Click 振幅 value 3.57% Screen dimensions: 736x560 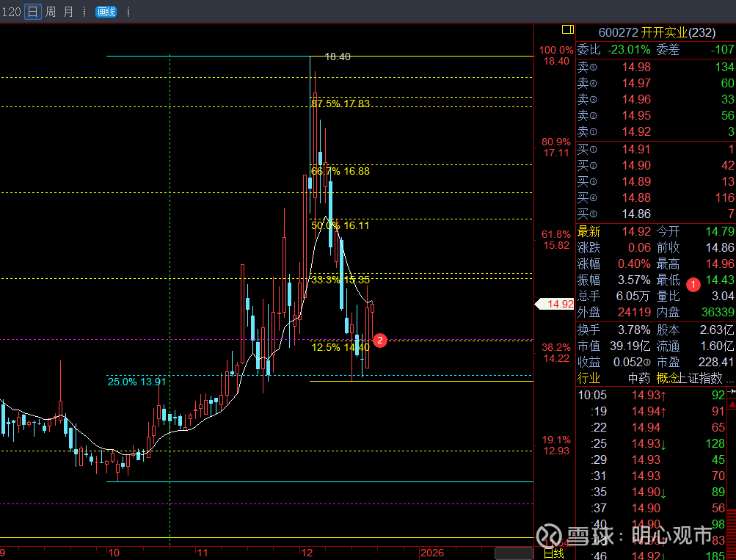coord(634,280)
